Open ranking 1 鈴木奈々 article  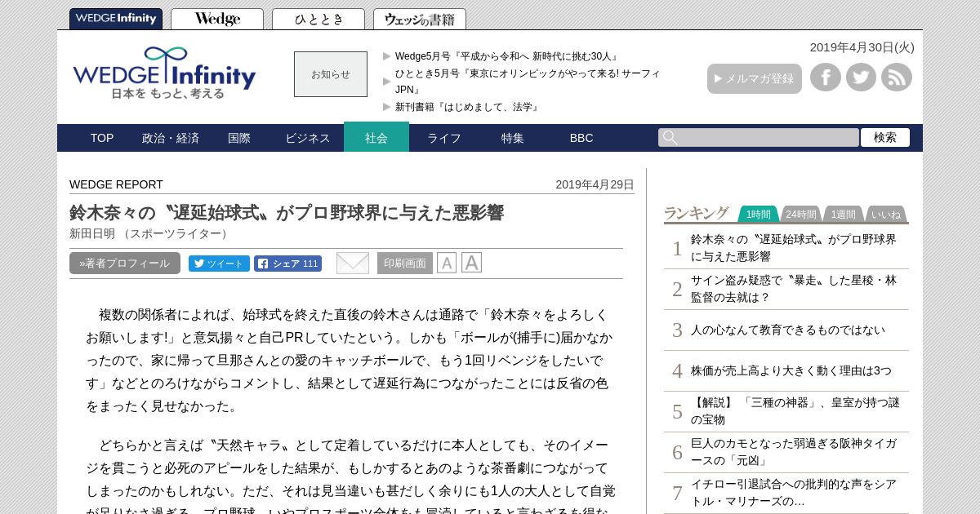pos(794,247)
